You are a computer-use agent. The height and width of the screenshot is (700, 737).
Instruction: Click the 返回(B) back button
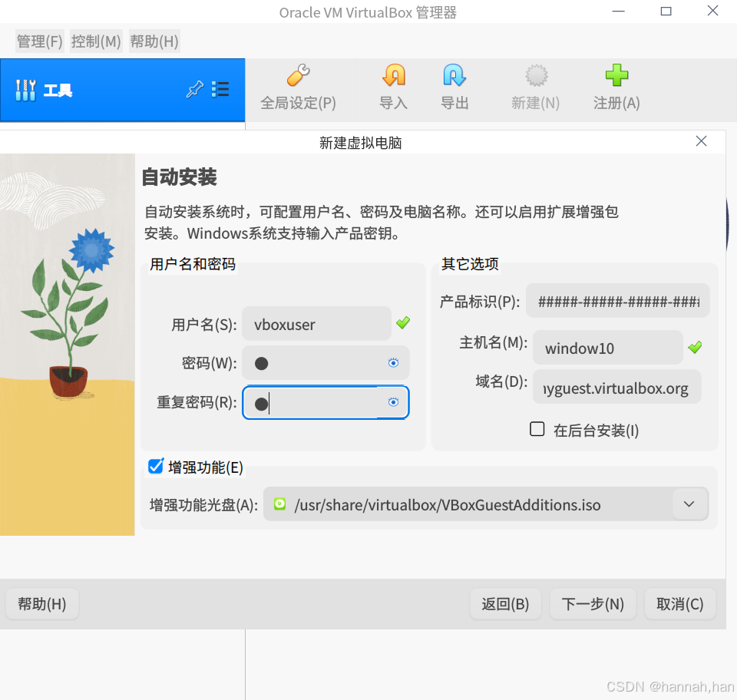pos(505,604)
